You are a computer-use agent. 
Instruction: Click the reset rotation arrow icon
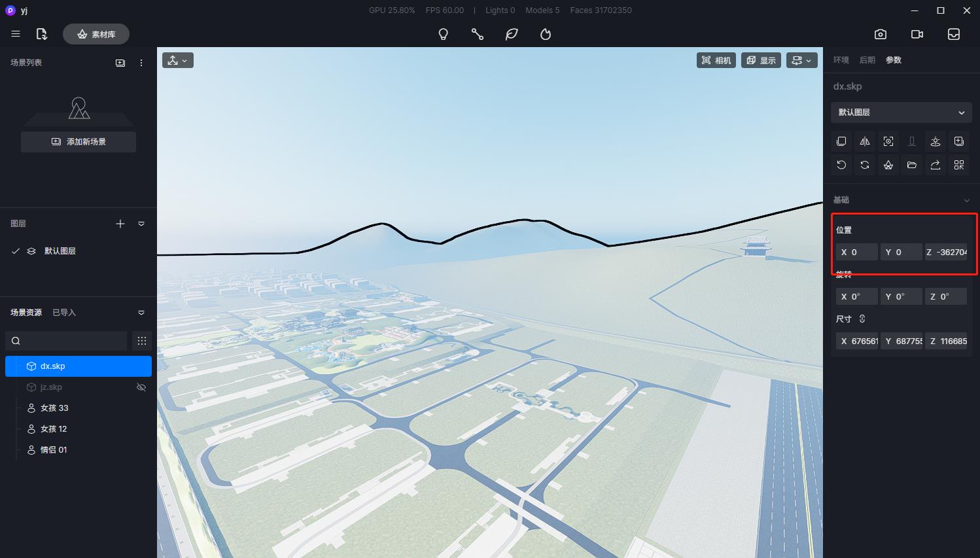click(841, 165)
